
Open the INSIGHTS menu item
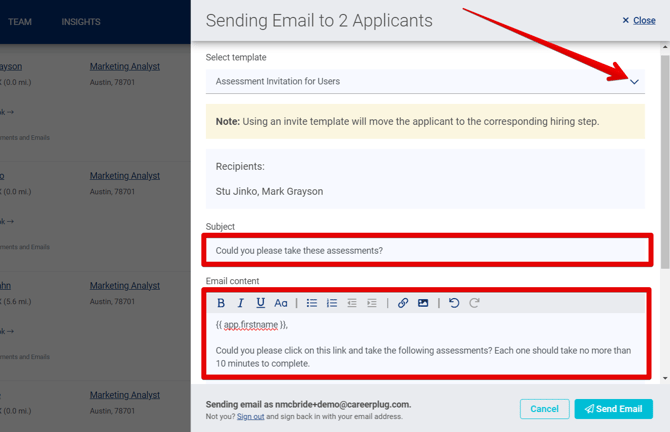coord(81,22)
